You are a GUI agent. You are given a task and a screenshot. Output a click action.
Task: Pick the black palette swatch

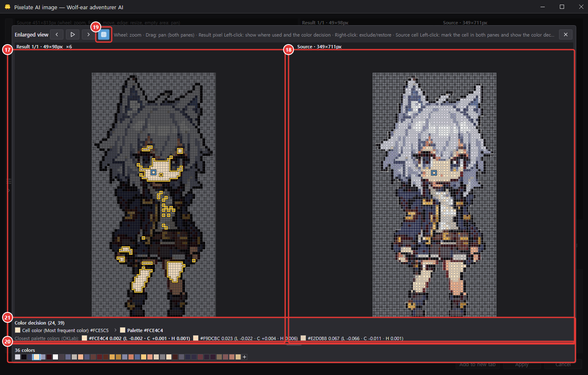[24, 357]
